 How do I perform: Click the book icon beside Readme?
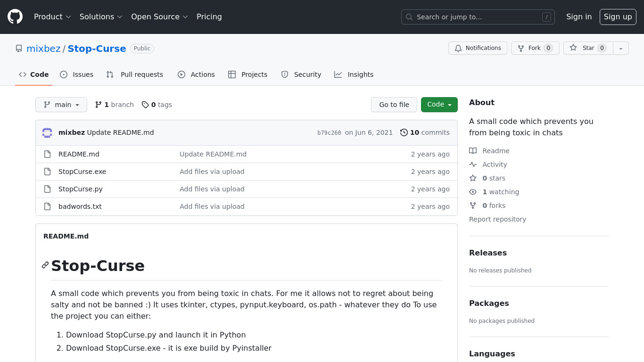tap(473, 151)
